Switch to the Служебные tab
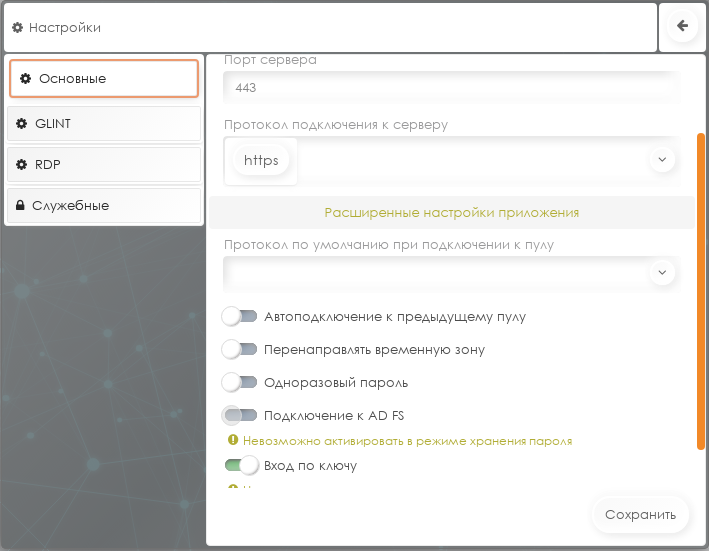The width and height of the screenshot is (709, 551). 104,206
